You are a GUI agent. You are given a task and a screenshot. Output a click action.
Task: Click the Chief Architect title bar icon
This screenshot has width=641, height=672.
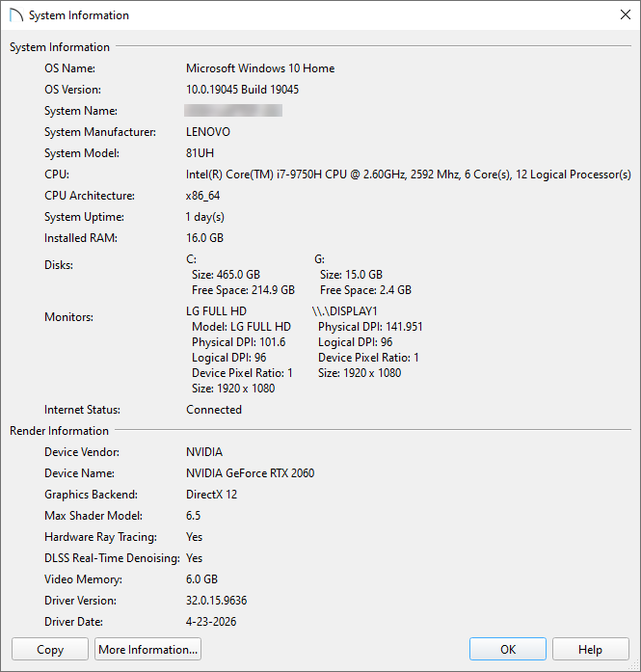15,15
